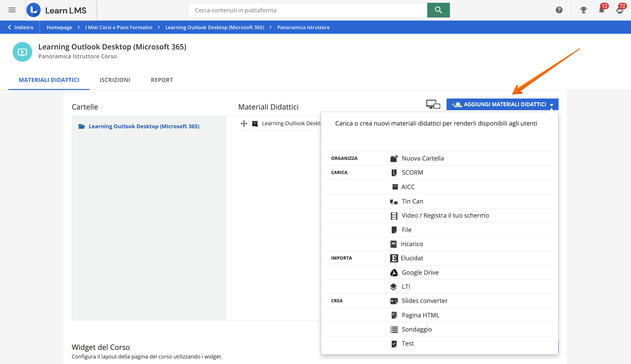Screen dimensions: 631x364
Task: Click the Nuova Cartella folder icon
Action: (x=394, y=158)
